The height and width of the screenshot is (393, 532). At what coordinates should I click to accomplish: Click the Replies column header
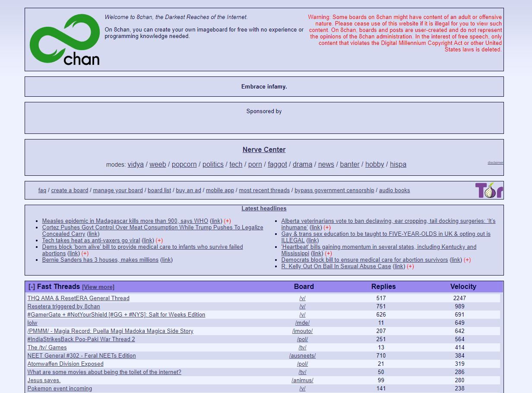383,287
